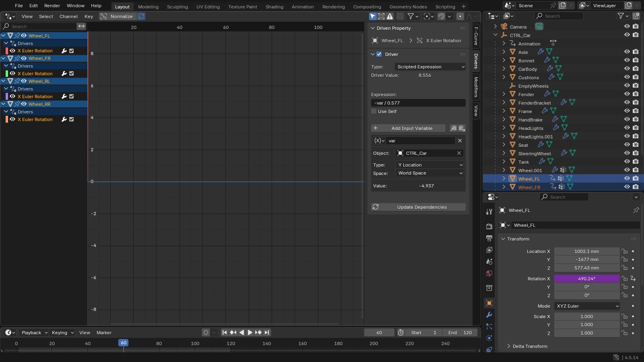Open the driver Type Scripted Expression dropdown
The width and height of the screenshot is (644, 362).
click(x=430, y=67)
